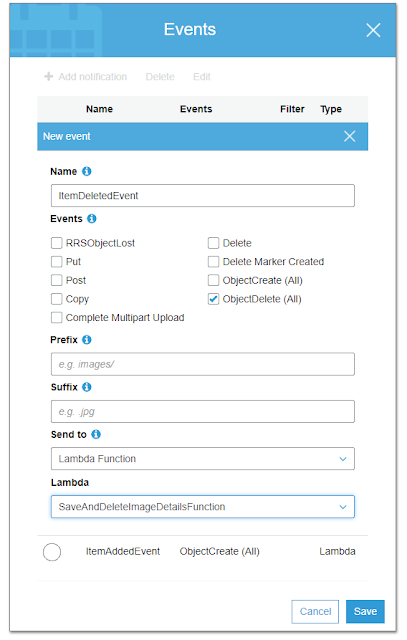This screenshot has width=407, height=640.
Task: Expand the Send to Lambda Function dropdown
Action: coord(202,459)
